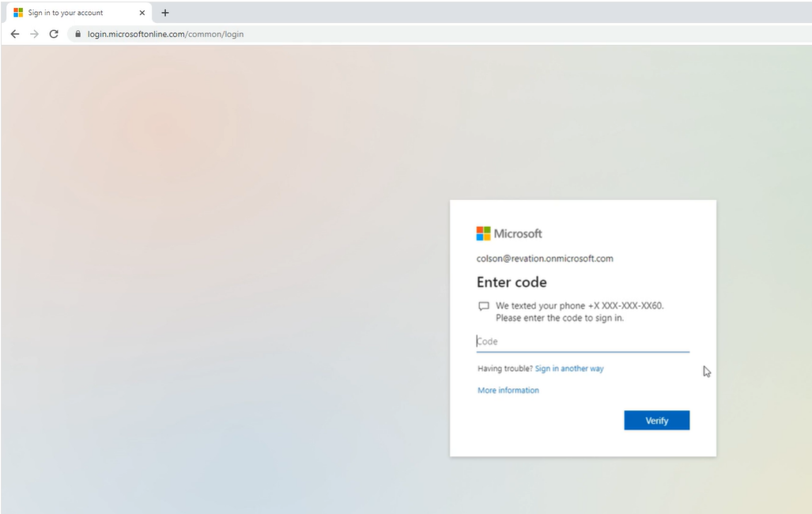Open the More information link
The height and width of the screenshot is (514, 812).
(508, 391)
